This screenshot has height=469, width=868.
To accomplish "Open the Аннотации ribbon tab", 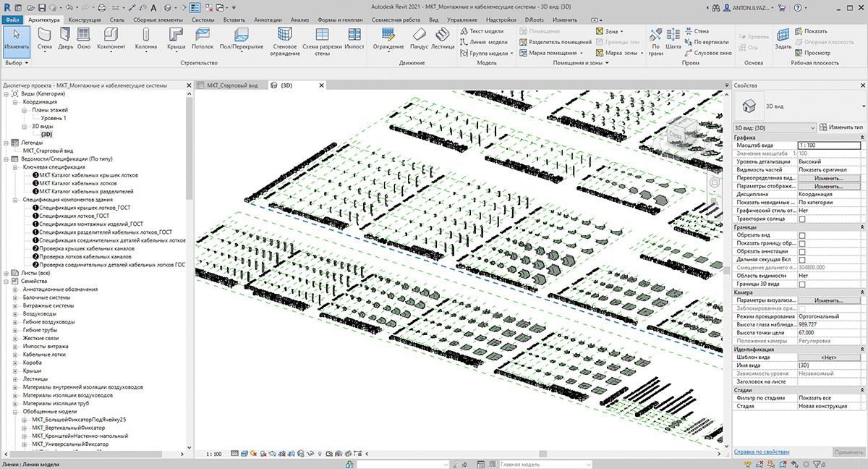I will pos(267,20).
